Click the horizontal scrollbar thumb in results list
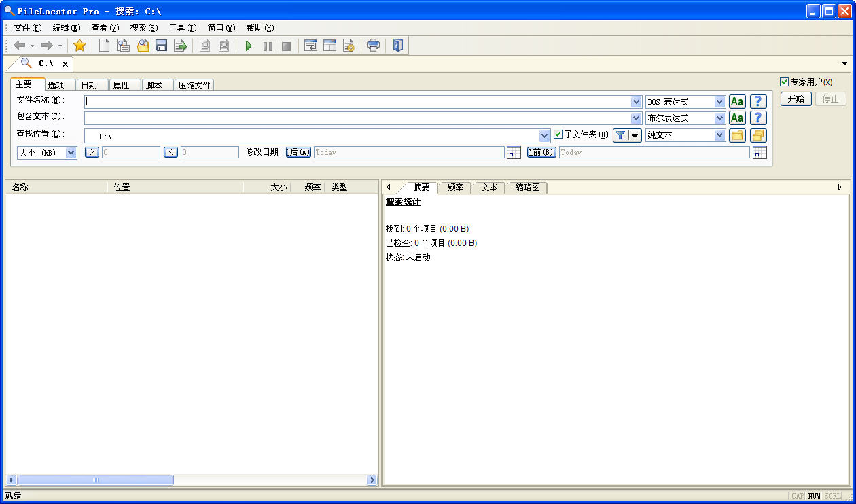856x504 pixels. [95, 480]
